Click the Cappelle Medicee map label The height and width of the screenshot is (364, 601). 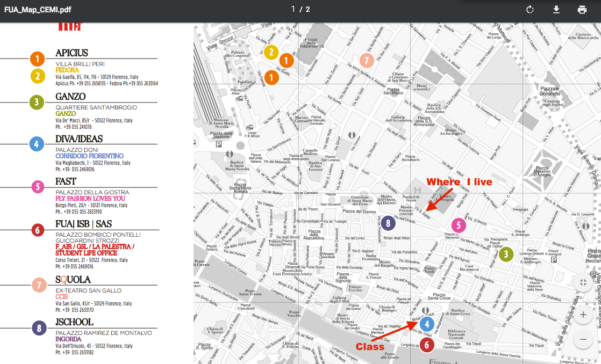(311, 152)
